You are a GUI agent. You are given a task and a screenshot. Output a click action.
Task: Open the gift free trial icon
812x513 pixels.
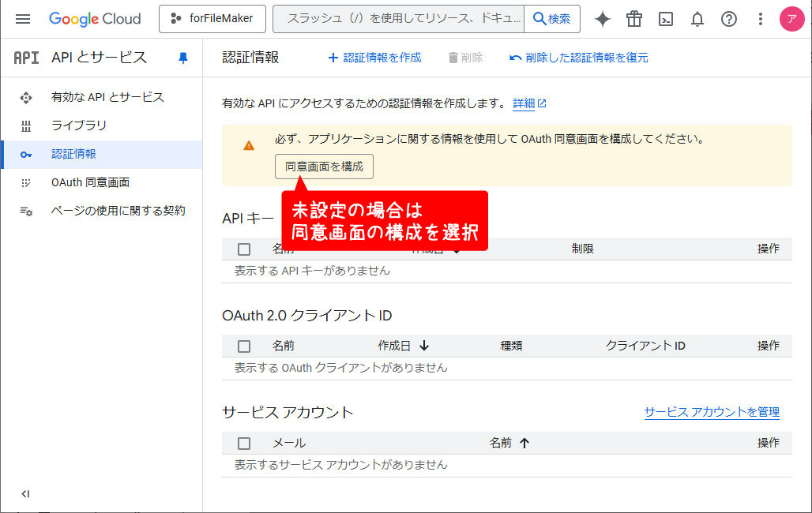pos(633,19)
